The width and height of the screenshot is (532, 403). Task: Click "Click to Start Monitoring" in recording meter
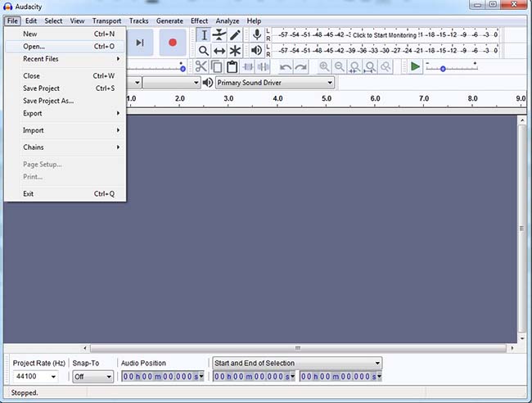pos(385,35)
